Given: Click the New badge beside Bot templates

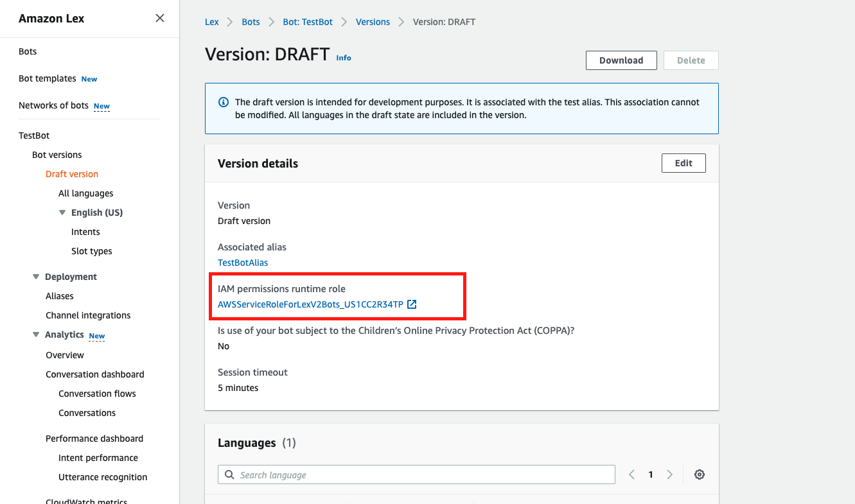Looking at the screenshot, I should [x=89, y=79].
